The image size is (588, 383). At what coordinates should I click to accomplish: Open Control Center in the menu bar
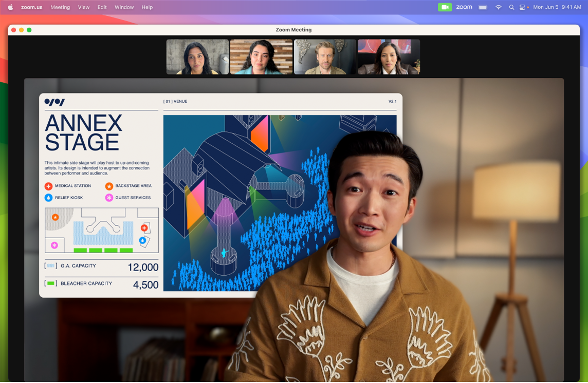click(x=522, y=7)
